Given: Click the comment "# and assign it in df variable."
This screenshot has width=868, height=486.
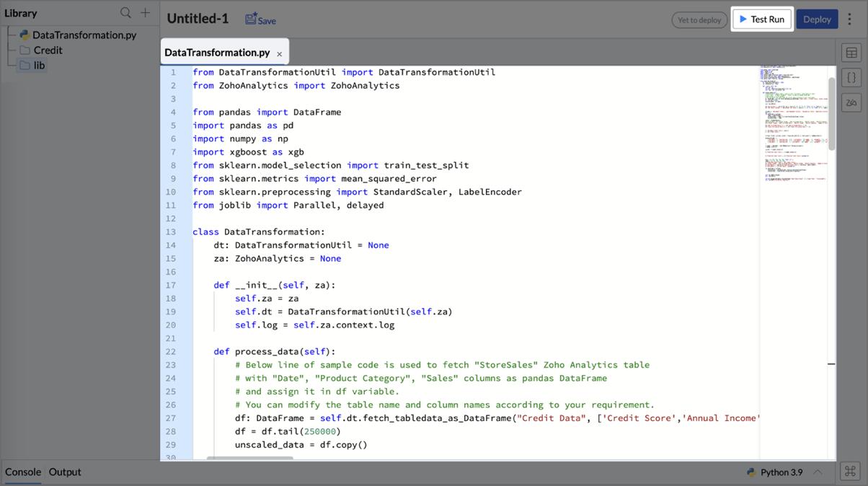Looking at the screenshot, I should click(317, 392).
